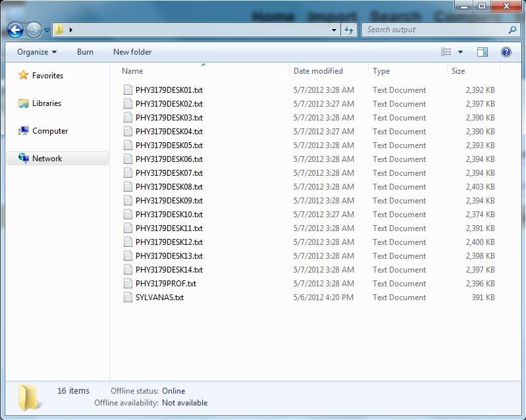Select the PHY3179PROF.txt file name
This screenshot has width=526, height=420.
point(166,284)
